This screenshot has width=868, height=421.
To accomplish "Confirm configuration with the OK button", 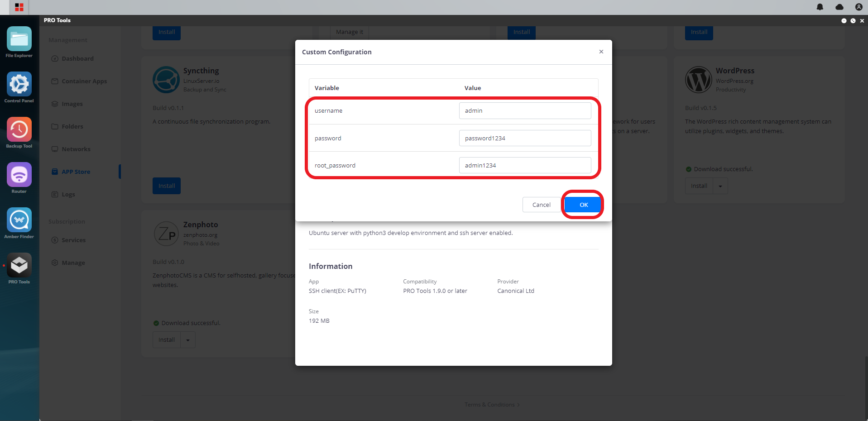I will (x=584, y=205).
